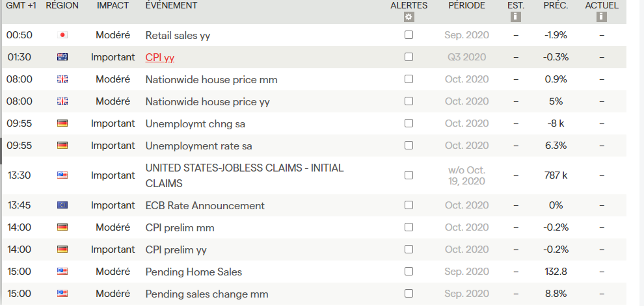Screen dimensions: 644x306
Task: Check alert box for Pending Home Sales
Action: (x=409, y=272)
